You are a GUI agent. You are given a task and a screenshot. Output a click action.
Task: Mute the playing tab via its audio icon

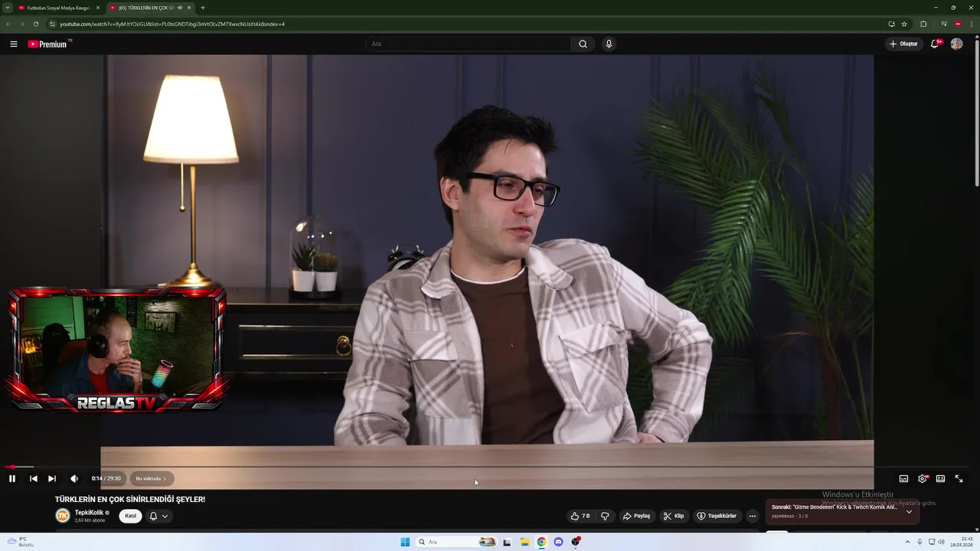(x=180, y=8)
